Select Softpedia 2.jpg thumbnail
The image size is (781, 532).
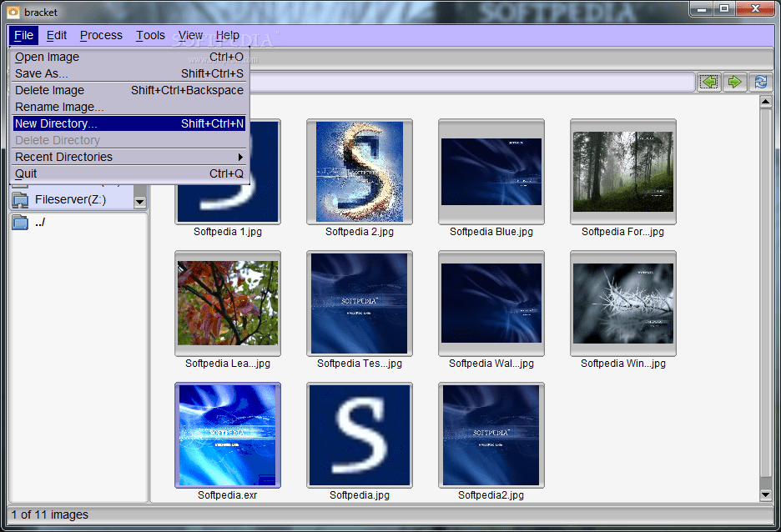[360, 172]
